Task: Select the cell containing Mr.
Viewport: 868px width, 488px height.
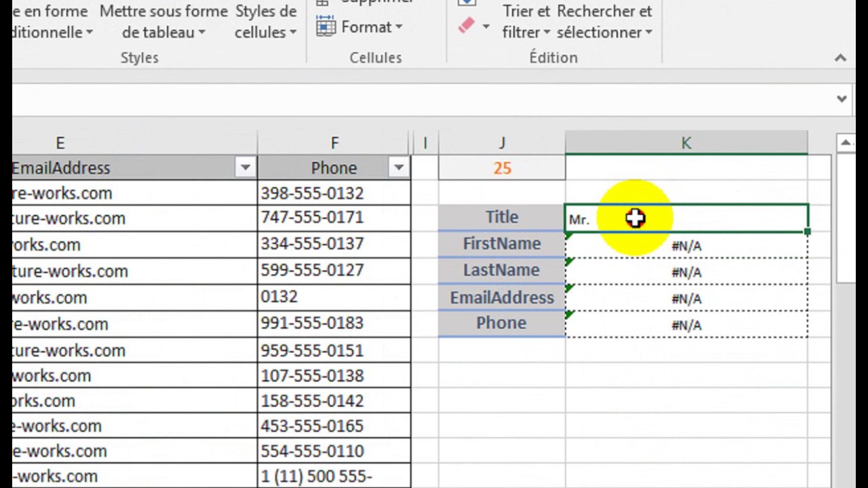Action: (x=686, y=218)
